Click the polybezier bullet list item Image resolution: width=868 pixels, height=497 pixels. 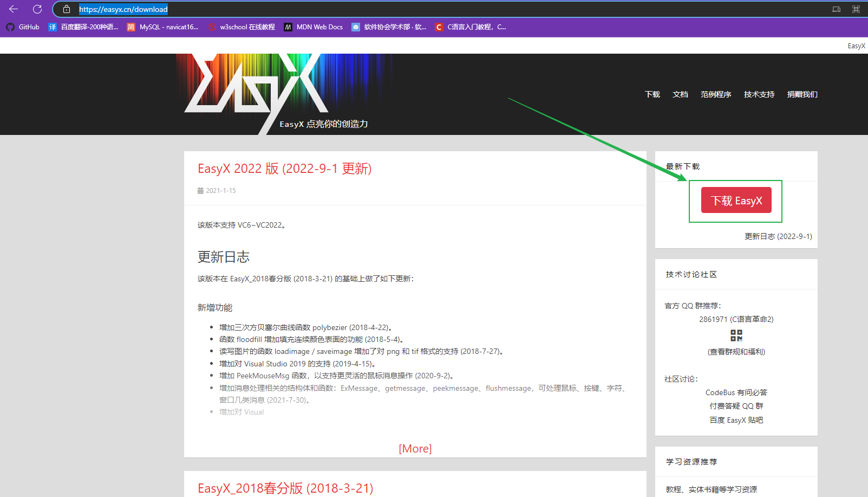pyautogui.click(x=306, y=327)
